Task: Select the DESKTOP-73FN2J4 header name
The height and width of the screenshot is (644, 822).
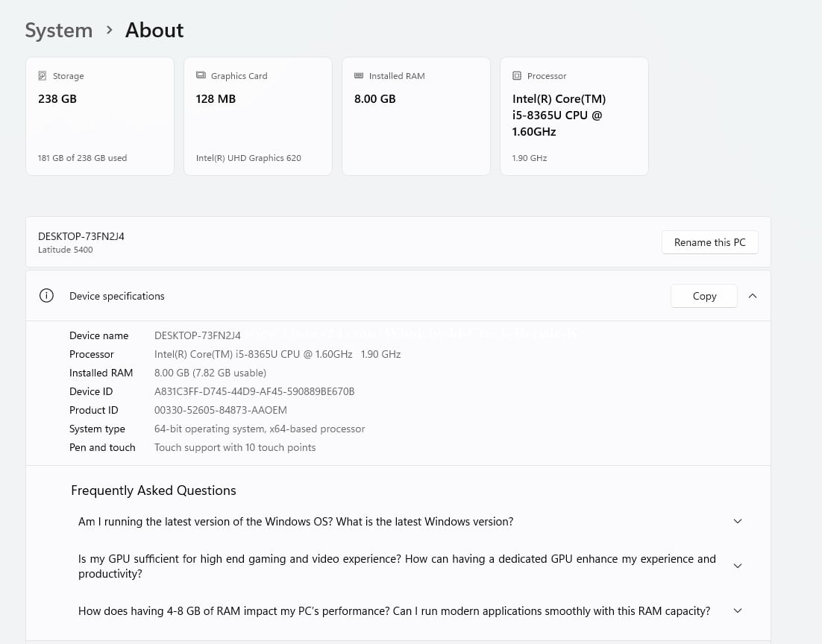Action: pos(81,236)
